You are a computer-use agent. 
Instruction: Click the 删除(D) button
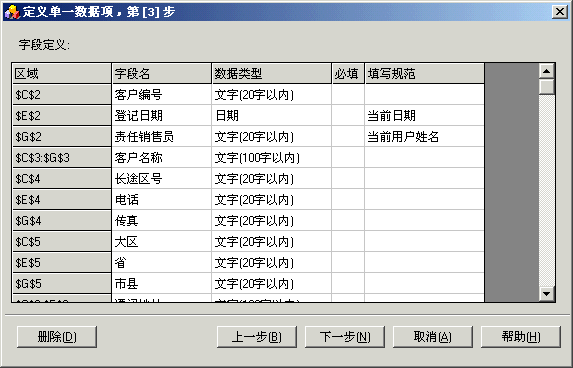click(57, 337)
